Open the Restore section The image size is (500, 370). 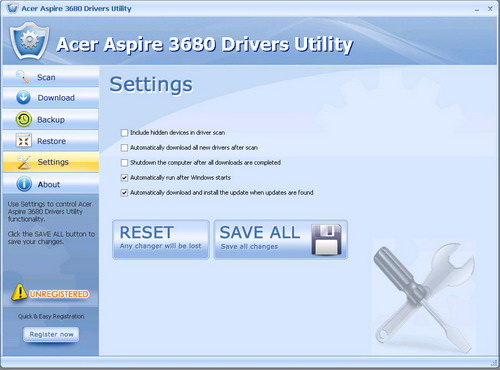[x=51, y=141]
